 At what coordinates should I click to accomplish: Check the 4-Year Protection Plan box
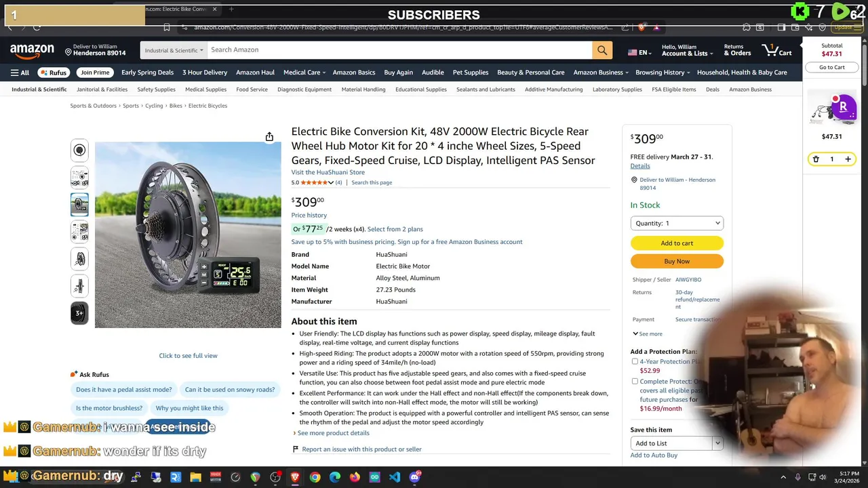pos(635,362)
